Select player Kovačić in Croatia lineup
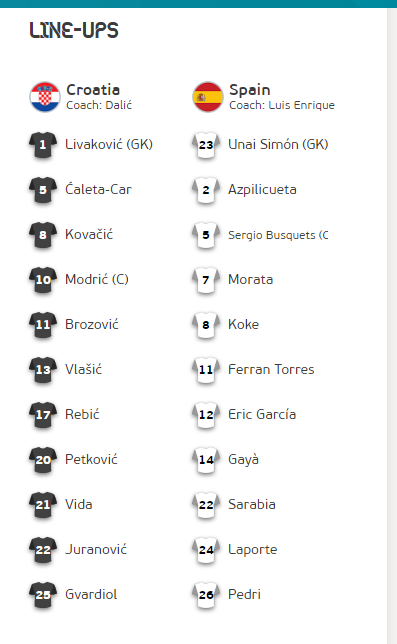The width and height of the screenshot is (397, 644). (x=89, y=235)
